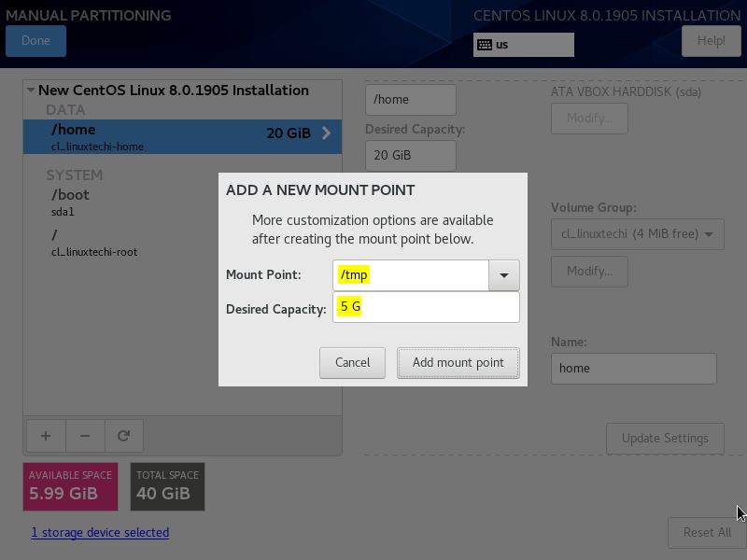Click the 20 GiB desired capacity field
The image size is (747, 560).
(411, 155)
